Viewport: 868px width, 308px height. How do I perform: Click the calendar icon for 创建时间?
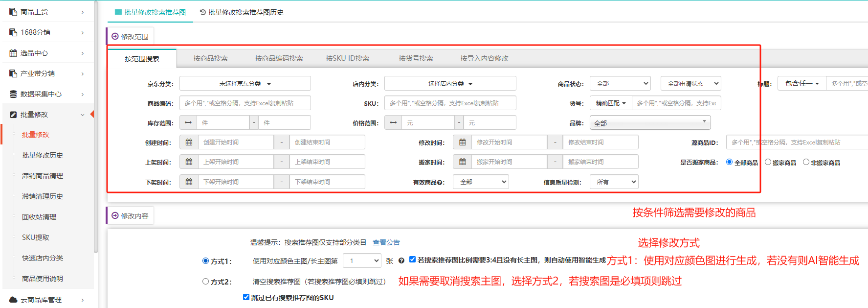tap(189, 142)
